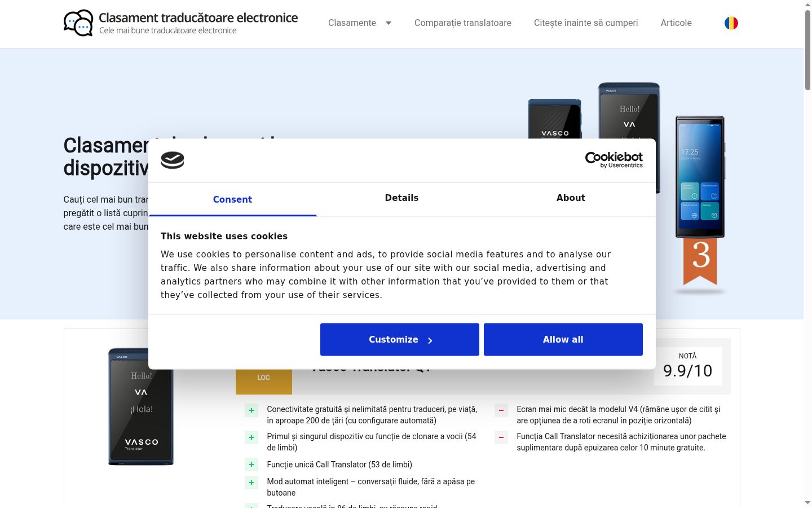
Task: Click the plus icon next to Primul și singurul dispozitiv
Action: pyautogui.click(x=251, y=437)
